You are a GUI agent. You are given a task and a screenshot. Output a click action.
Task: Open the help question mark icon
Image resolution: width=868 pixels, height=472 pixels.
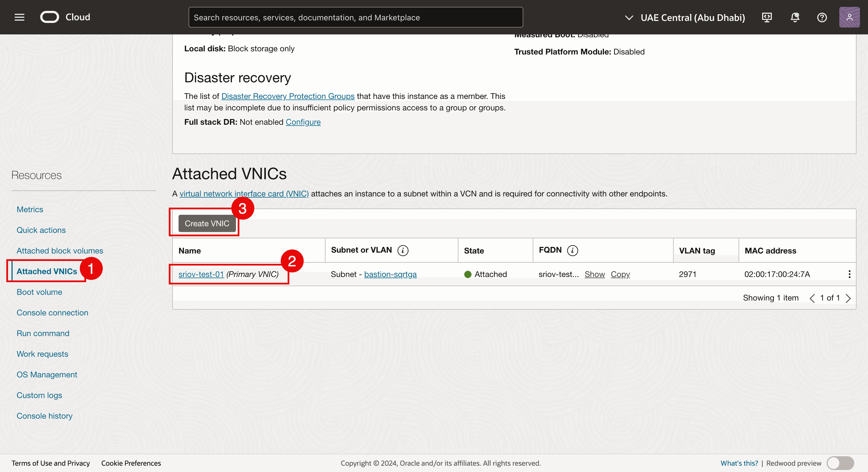[x=821, y=17]
